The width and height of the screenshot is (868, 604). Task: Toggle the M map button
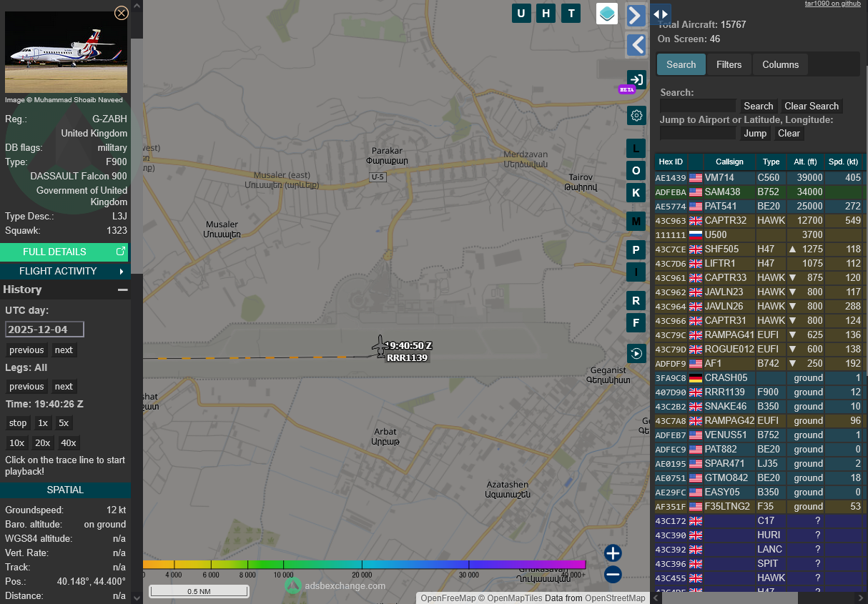pyautogui.click(x=636, y=221)
